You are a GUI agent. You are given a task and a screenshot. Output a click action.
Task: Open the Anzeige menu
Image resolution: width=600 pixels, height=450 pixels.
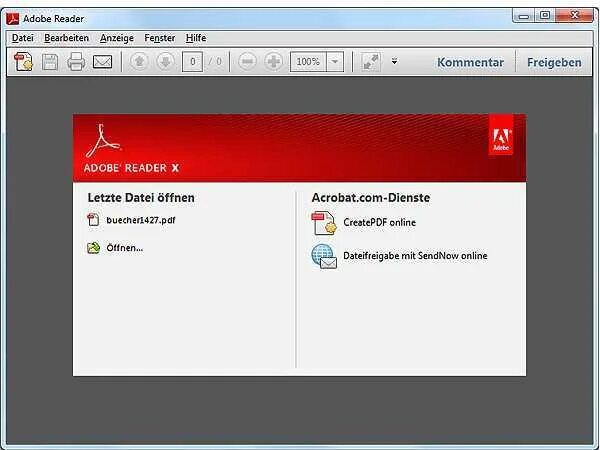coord(117,38)
